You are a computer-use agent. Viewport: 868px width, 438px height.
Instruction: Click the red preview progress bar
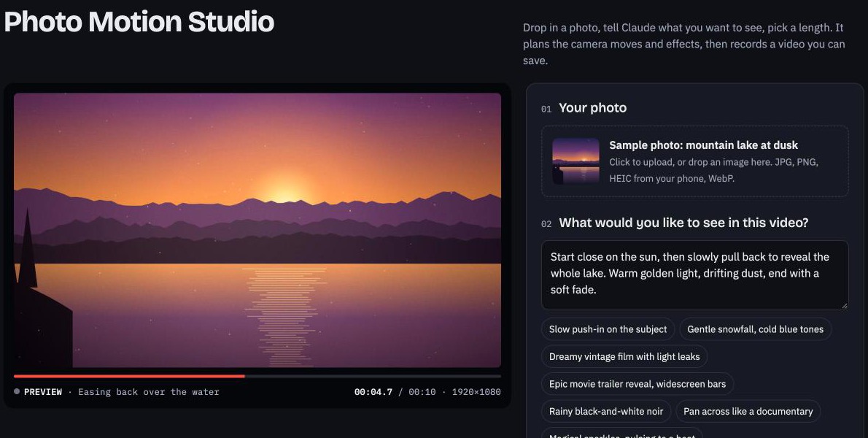257,376
